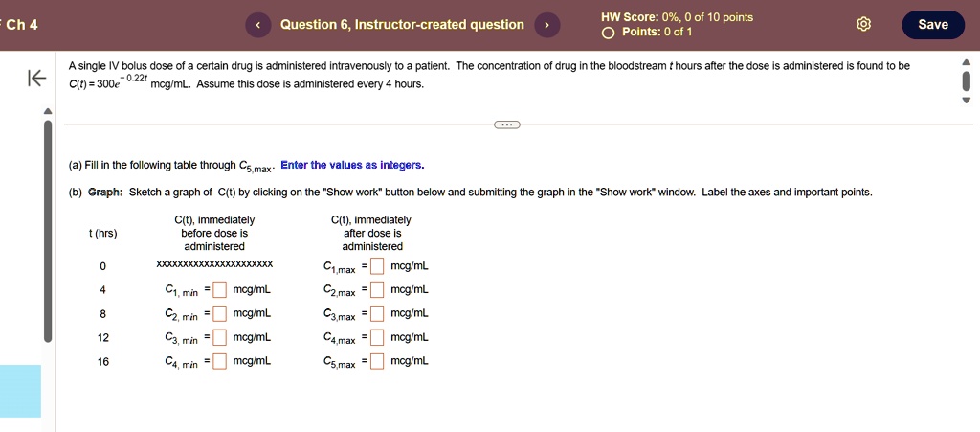This screenshot has width=980, height=432.
Task: Select the C1,min answer box
Action: click(x=219, y=290)
